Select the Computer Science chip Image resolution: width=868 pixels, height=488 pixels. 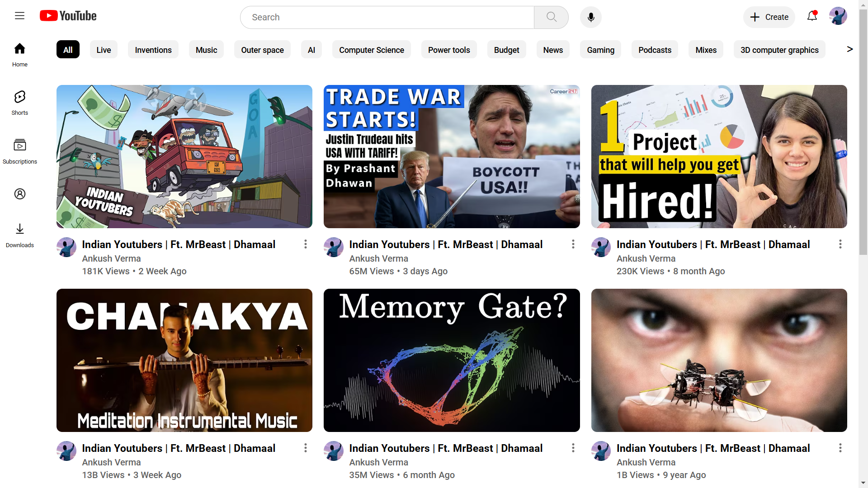tap(372, 50)
